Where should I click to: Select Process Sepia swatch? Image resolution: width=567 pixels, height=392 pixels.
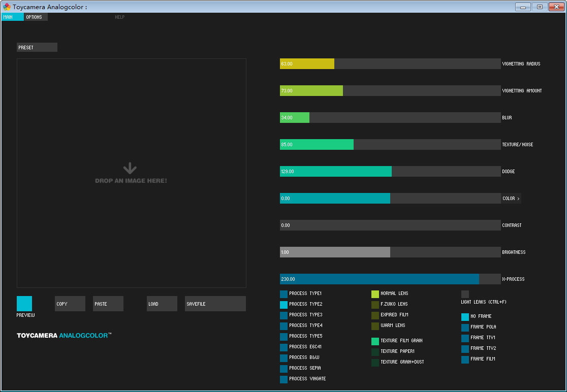click(x=284, y=369)
